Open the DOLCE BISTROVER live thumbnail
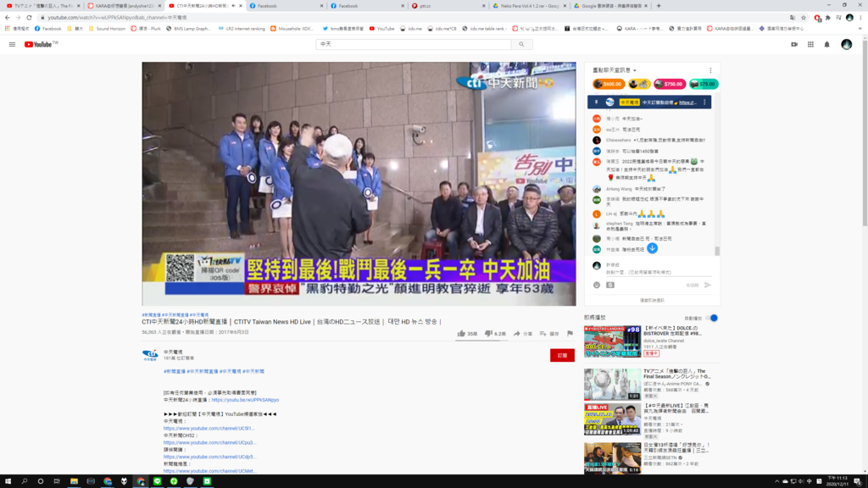 612,341
